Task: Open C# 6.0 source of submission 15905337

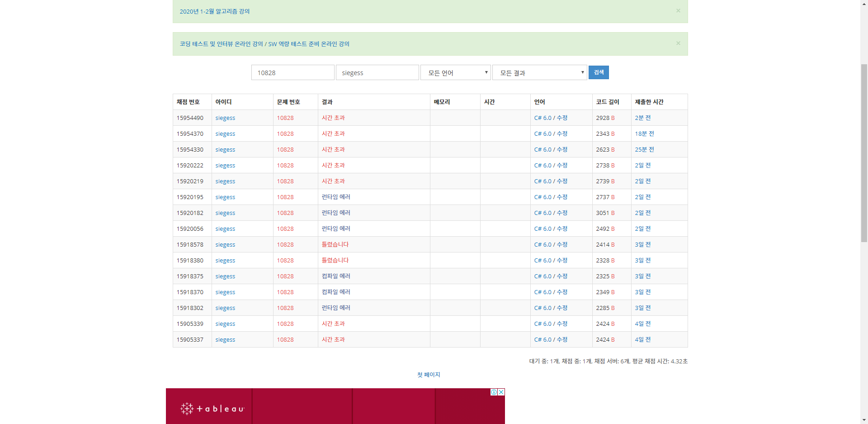Action: tap(542, 339)
